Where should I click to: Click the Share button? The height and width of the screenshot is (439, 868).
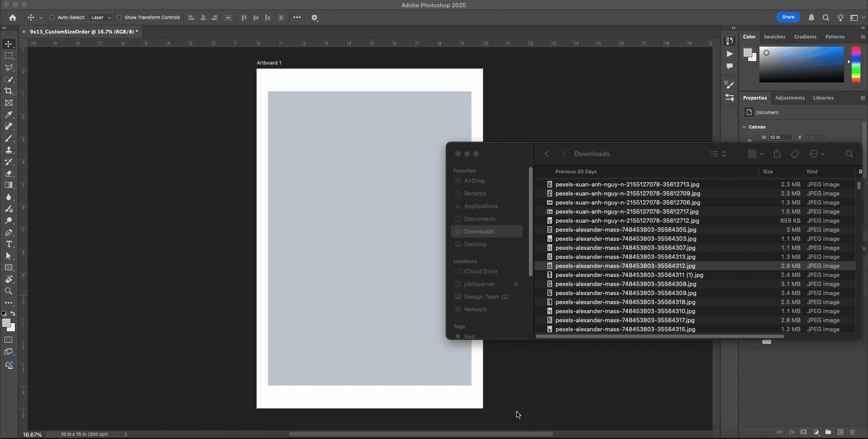click(x=788, y=17)
